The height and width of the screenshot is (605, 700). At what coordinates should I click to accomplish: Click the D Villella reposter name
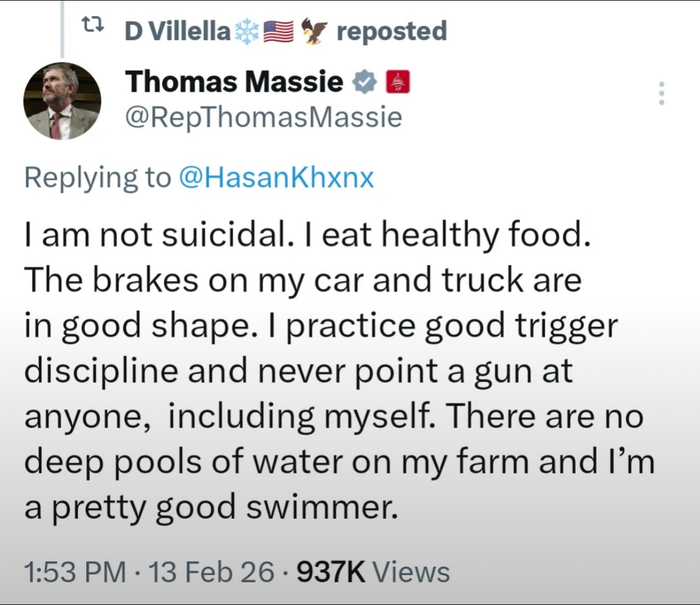176,30
